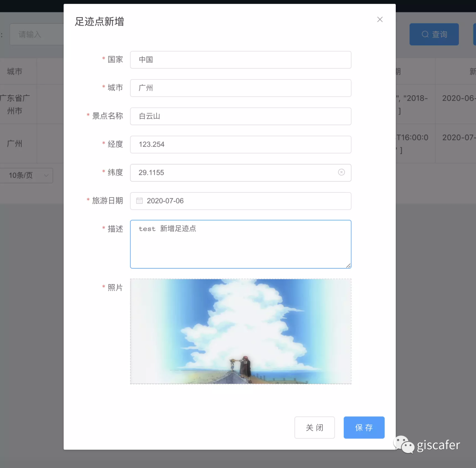The image size is (476, 468).
Task: Click the 景点名称 input containing 白云山
Action: pyautogui.click(x=241, y=116)
